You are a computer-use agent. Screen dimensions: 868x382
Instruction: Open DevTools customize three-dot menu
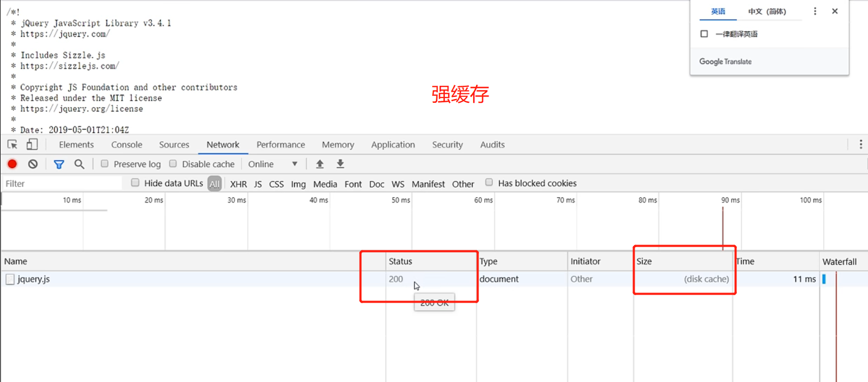(x=861, y=144)
